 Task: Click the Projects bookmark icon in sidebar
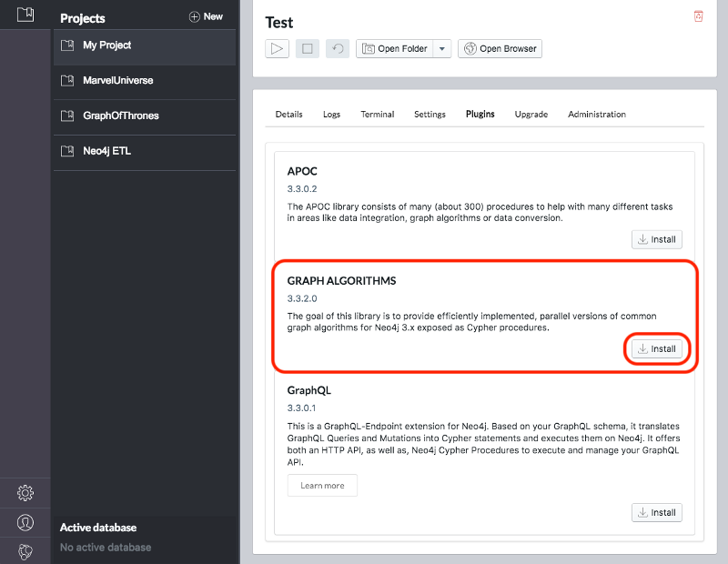pos(25,14)
